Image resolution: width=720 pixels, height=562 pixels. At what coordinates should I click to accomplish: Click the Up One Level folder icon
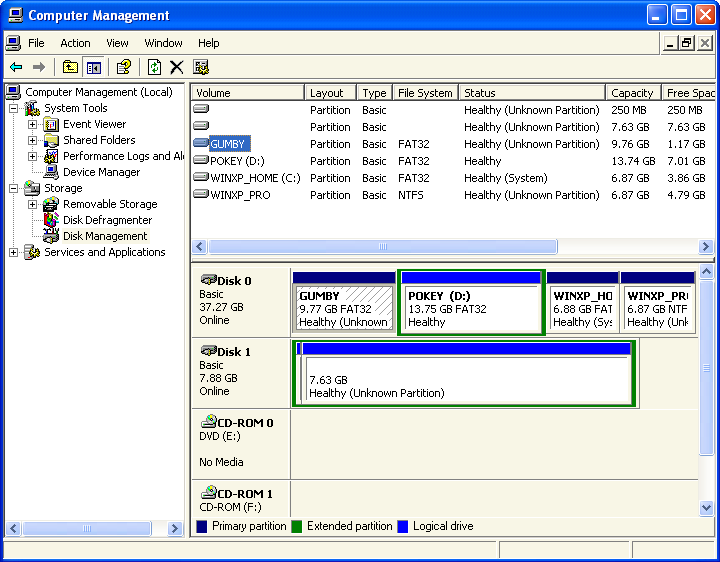point(70,67)
